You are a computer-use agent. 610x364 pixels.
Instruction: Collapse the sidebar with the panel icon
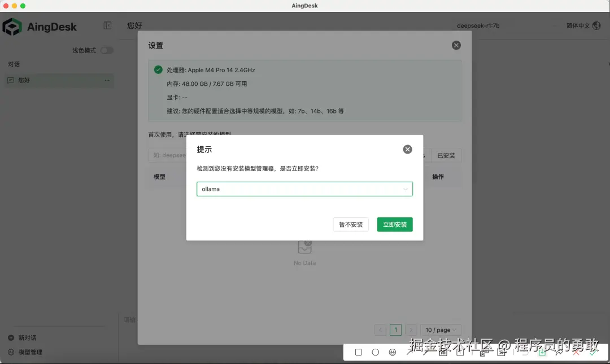click(x=107, y=25)
